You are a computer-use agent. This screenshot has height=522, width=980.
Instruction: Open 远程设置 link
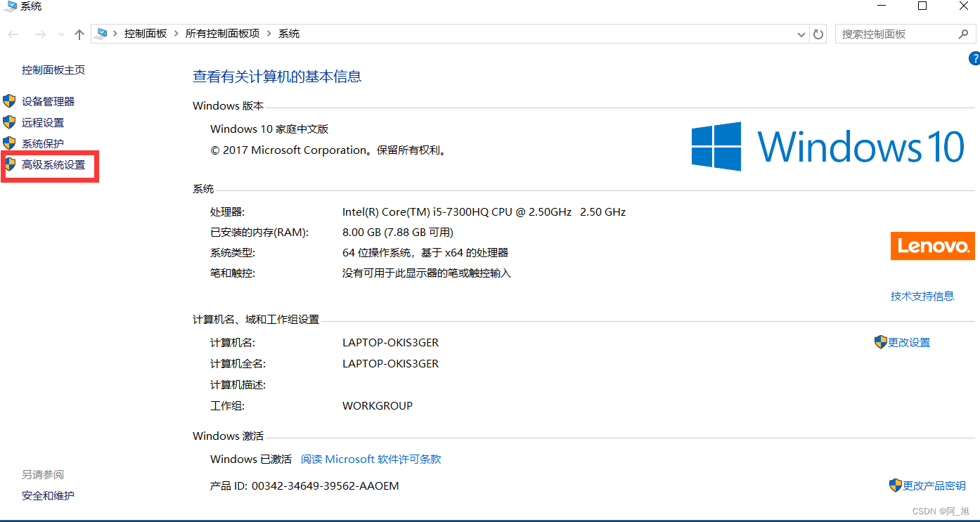[x=43, y=122]
